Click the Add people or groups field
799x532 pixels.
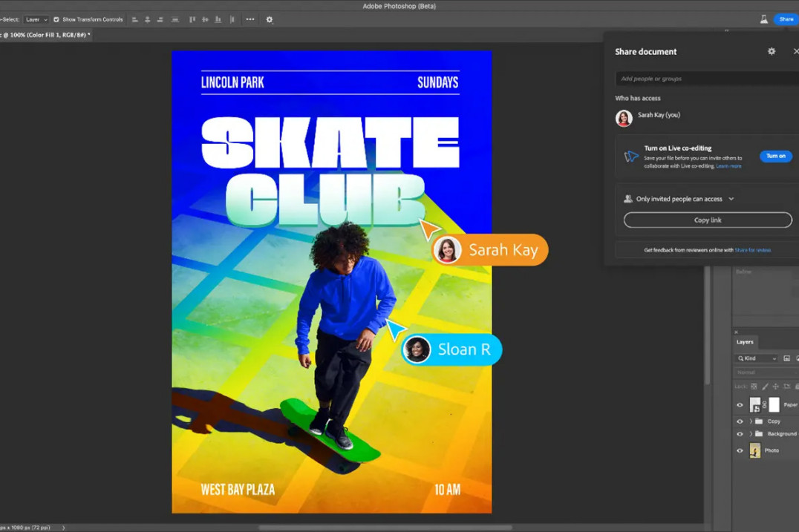(x=707, y=79)
